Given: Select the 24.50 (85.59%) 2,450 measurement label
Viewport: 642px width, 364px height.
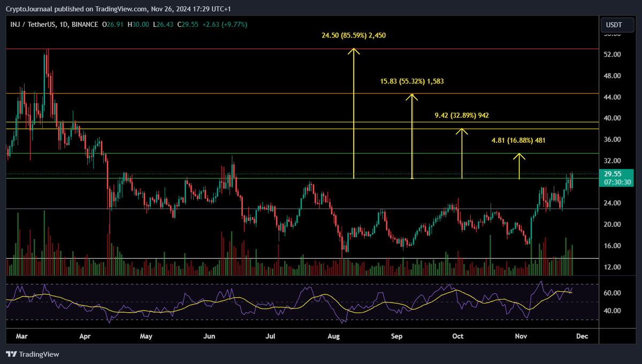Looking at the screenshot, I should [354, 36].
